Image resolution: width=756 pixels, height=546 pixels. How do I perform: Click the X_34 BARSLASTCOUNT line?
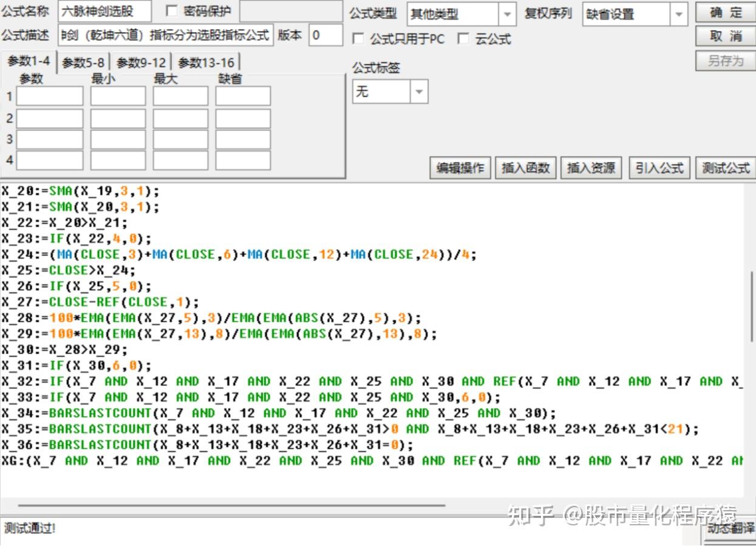tap(279, 413)
